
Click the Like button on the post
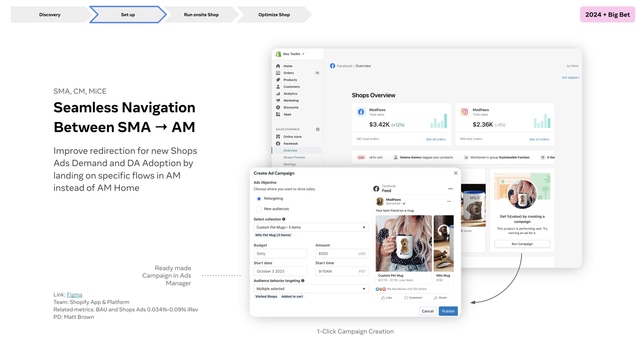[386, 298]
